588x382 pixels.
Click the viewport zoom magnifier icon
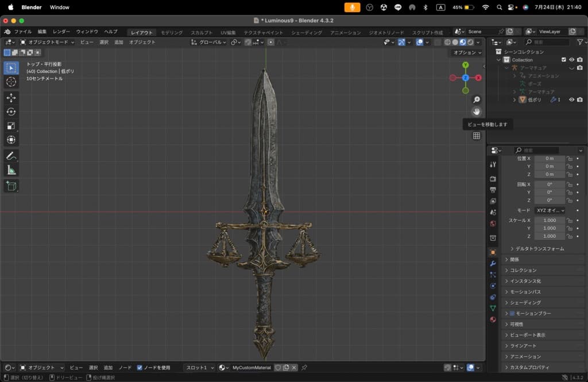476,100
